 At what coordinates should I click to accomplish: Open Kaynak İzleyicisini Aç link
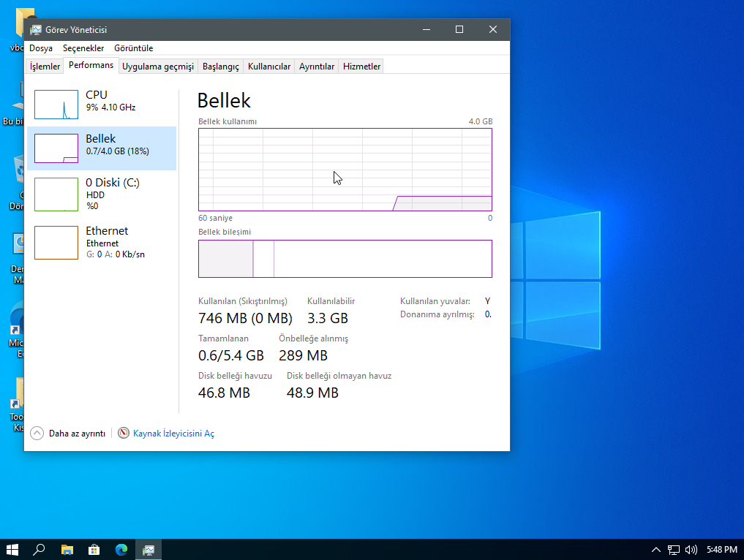click(x=173, y=434)
